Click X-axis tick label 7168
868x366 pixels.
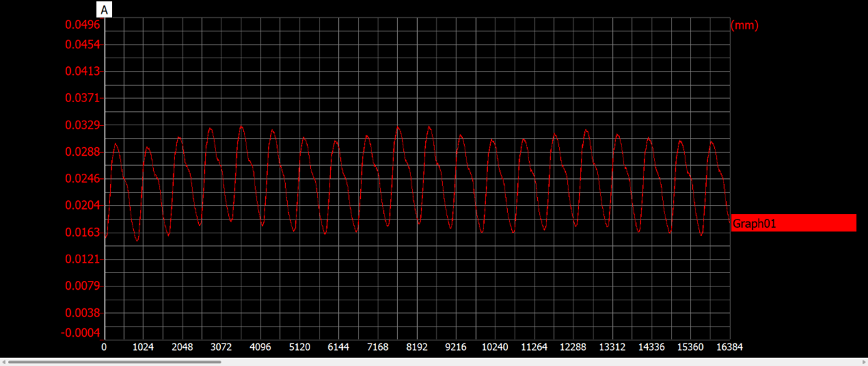[378, 347]
